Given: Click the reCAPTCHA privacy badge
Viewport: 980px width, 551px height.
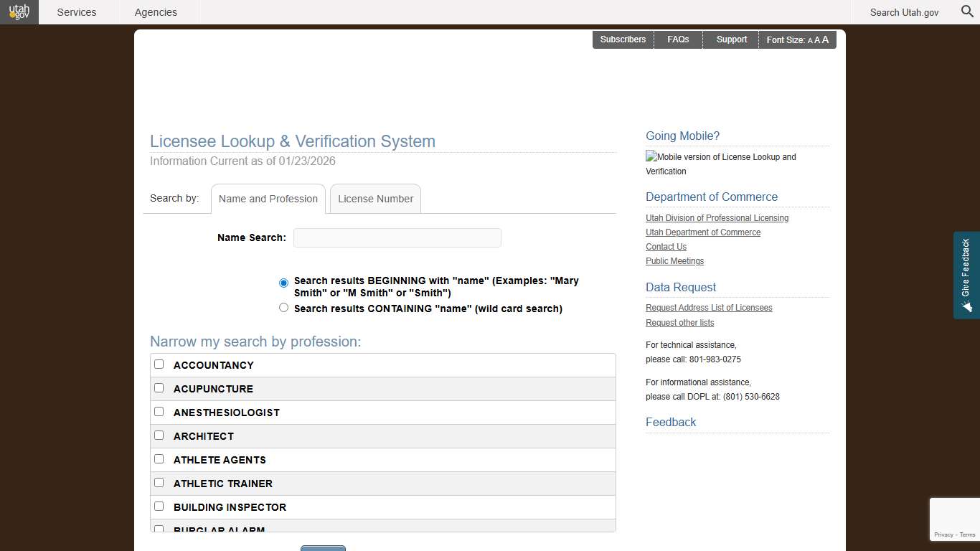Looking at the screenshot, I should point(954,519).
